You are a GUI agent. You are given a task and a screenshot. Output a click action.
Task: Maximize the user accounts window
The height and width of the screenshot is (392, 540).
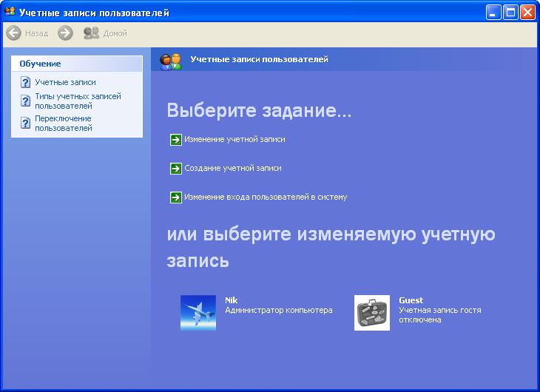click(510, 13)
